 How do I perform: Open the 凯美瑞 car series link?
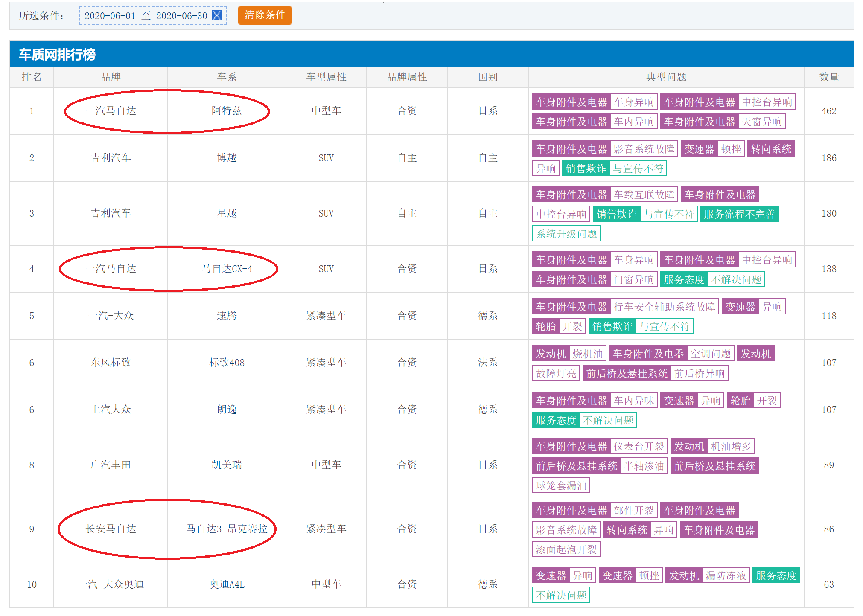coord(227,465)
